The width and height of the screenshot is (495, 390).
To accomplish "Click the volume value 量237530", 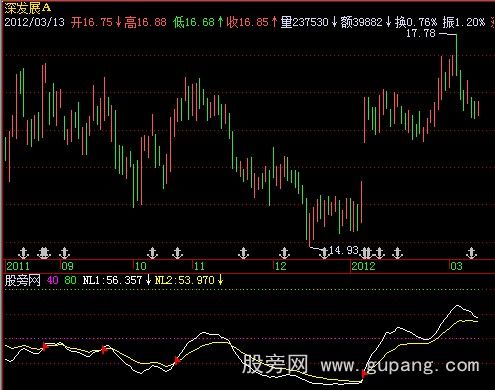I will pos(304,22).
